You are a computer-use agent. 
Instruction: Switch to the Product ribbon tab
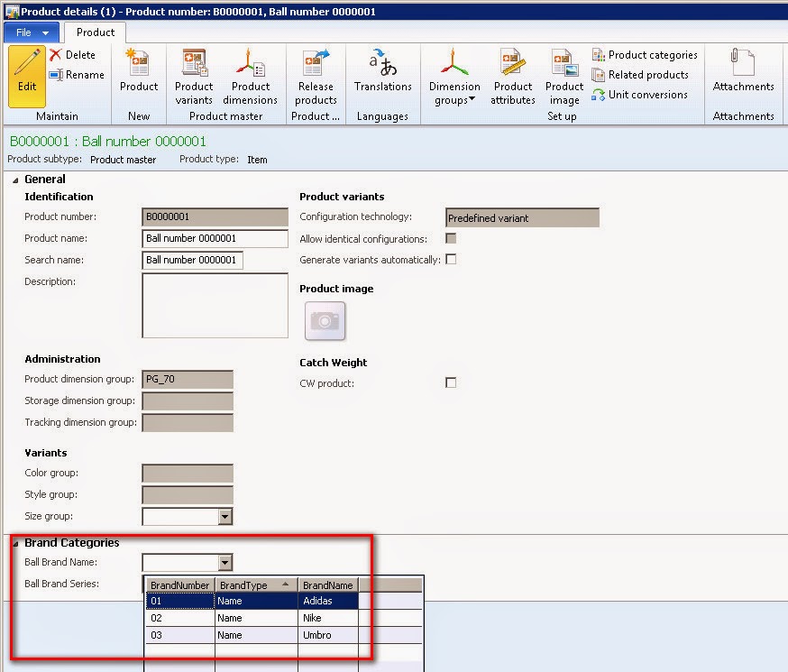pyautogui.click(x=94, y=31)
